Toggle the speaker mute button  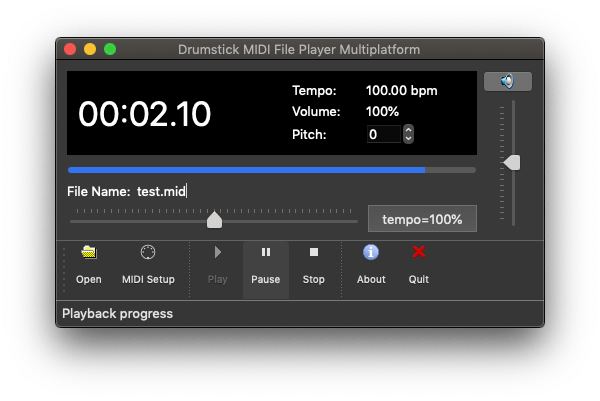(x=507, y=82)
